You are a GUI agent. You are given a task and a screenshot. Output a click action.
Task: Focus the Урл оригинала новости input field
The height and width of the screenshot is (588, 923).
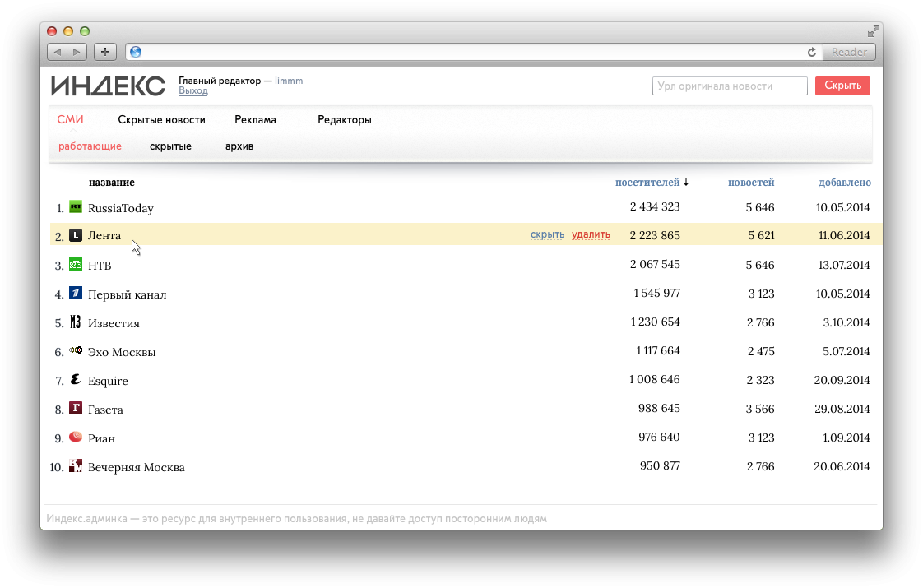click(730, 86)
